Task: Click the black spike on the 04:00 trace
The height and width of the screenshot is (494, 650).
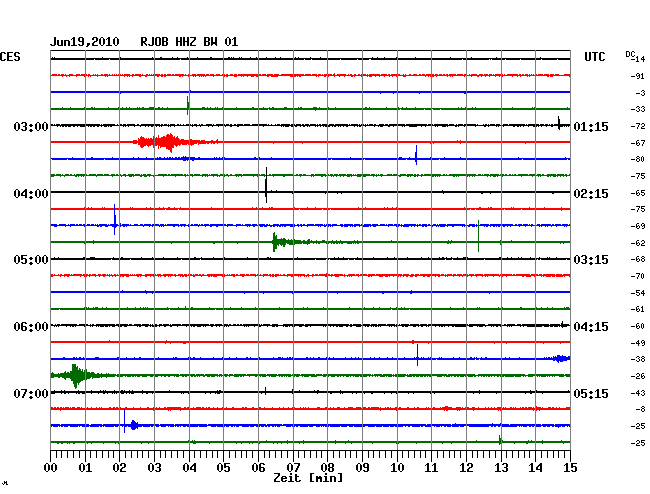Action: click(266, 185)
